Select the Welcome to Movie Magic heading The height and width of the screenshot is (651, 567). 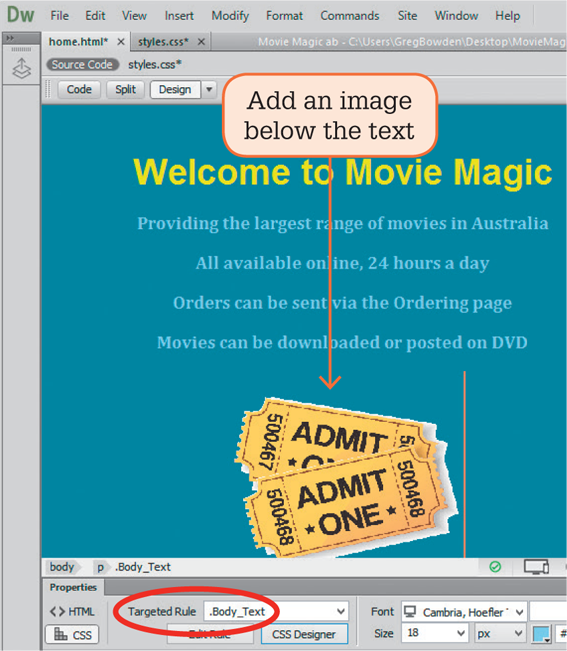tap(342, 172)
